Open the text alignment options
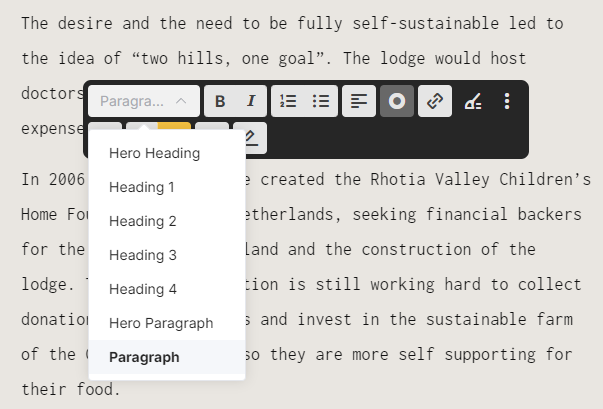The width and height of the screenshot is (603, 409). [x=358, y=101]
